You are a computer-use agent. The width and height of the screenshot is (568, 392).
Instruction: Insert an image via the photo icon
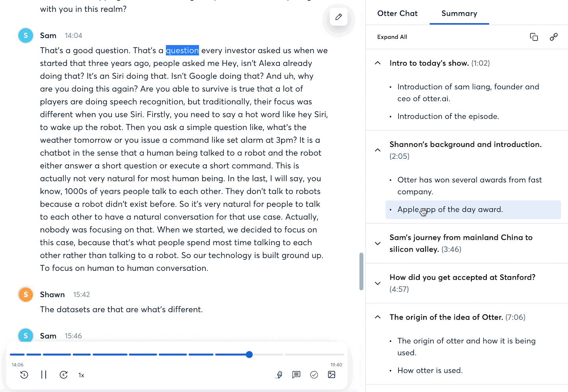(x=331, y=375)
